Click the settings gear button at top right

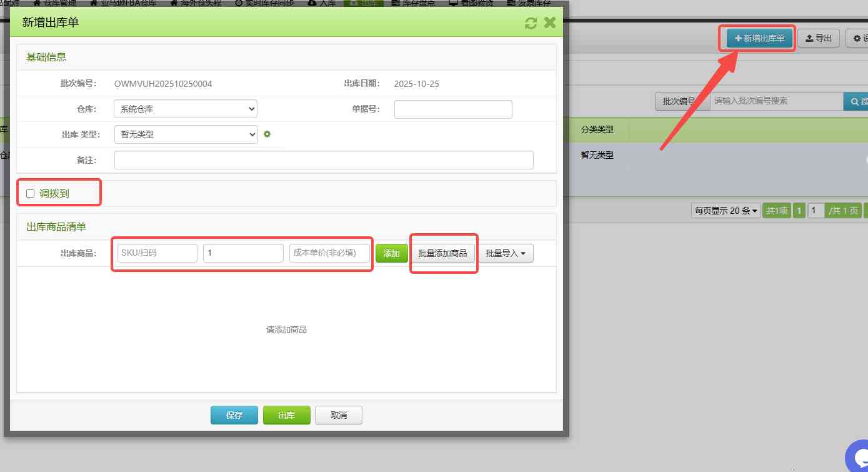857,39
